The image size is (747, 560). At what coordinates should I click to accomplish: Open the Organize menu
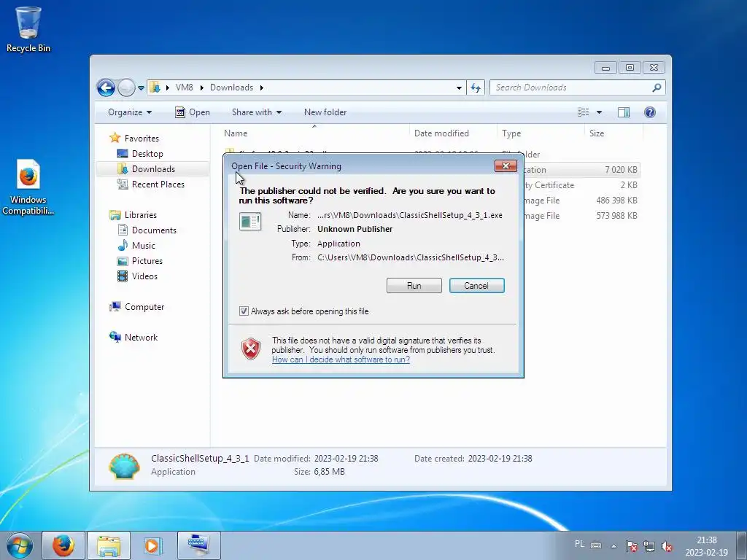[x=130, y=112]
